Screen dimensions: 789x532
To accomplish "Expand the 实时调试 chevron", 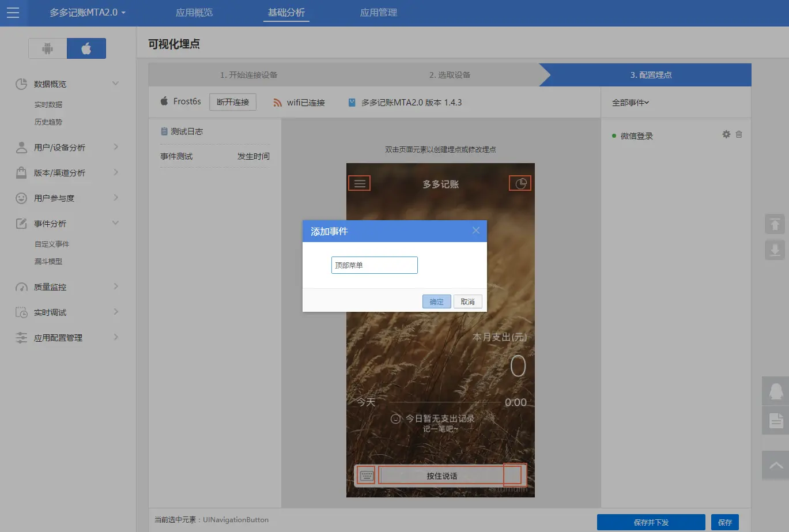I will (x=116, y=312).
